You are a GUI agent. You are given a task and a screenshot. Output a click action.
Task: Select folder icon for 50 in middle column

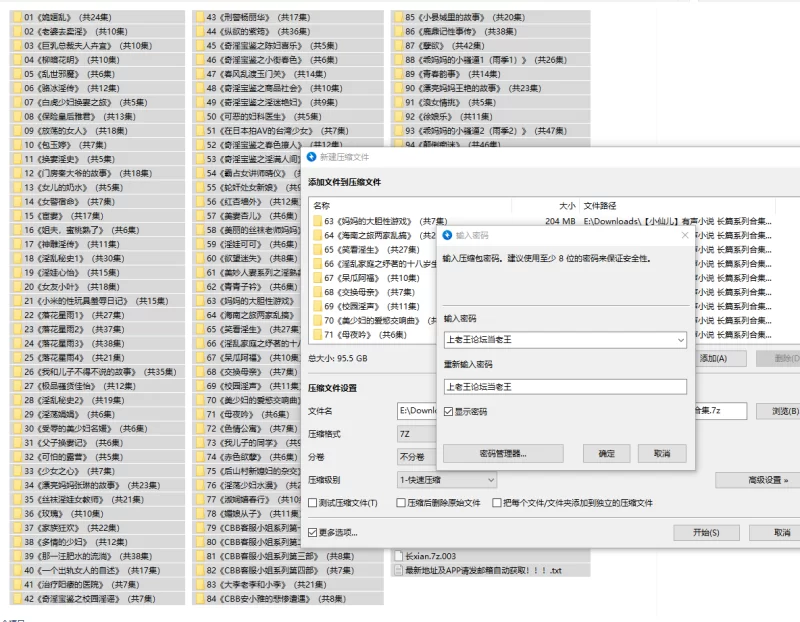[199, 116]
